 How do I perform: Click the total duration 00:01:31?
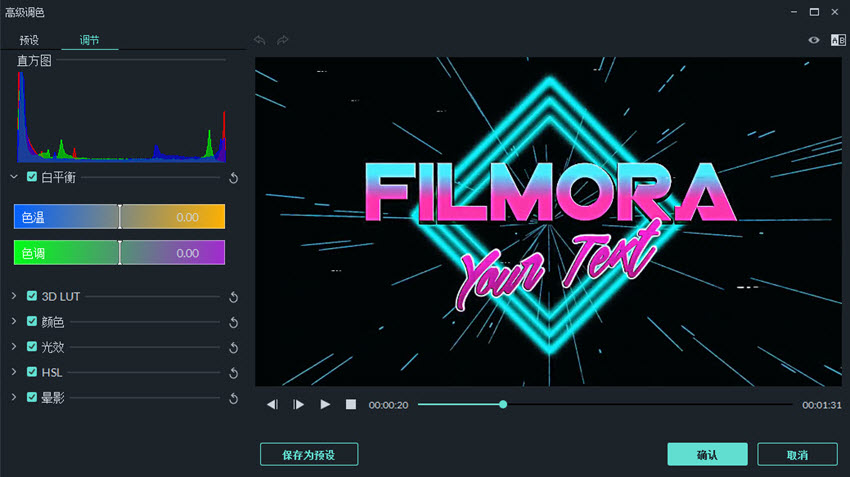[822, 405]
